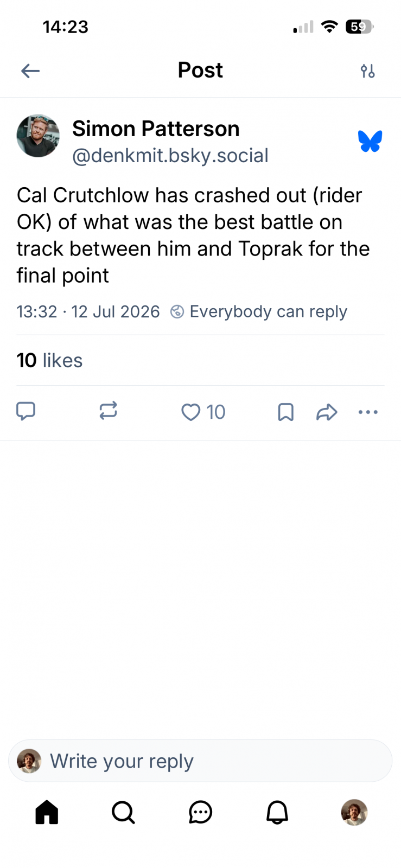Repost this post using the arrows icon
Viewport: 401px width, 868px height.
click(x=108, y=411)
